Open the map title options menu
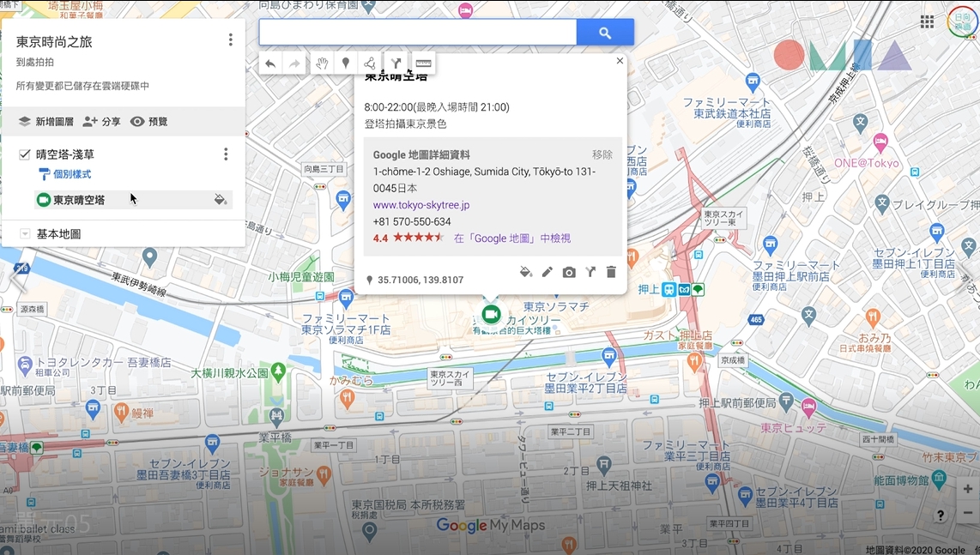 point(231,39)
